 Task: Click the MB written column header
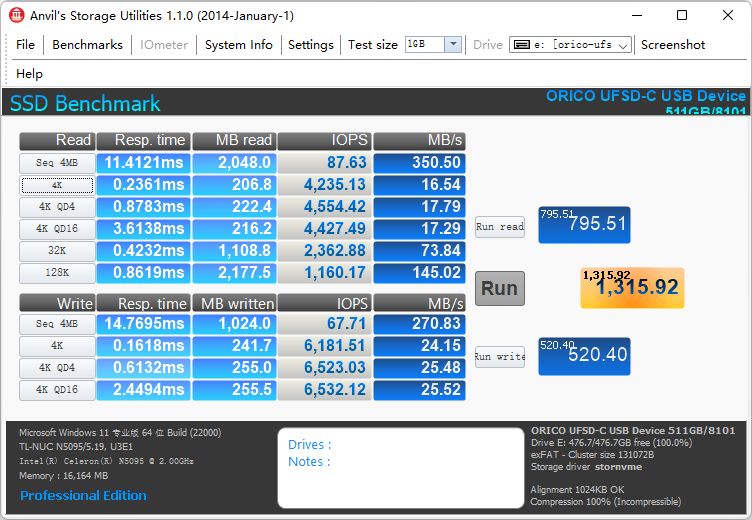click(234, 304)
